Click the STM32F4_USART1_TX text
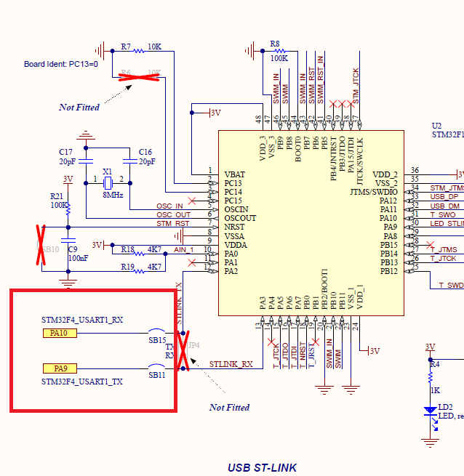The image size is (464, 476). pyautogui.click(x=82, y=382)
